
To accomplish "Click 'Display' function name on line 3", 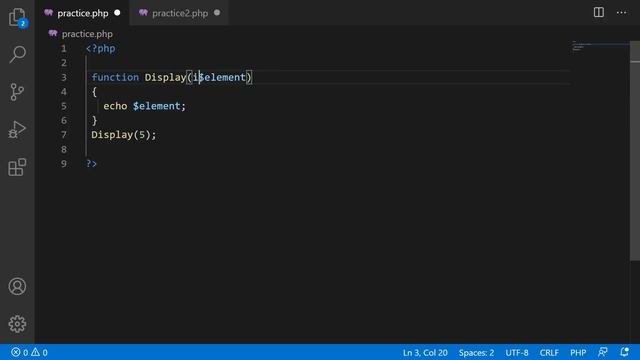I will (x=165, y=77).
